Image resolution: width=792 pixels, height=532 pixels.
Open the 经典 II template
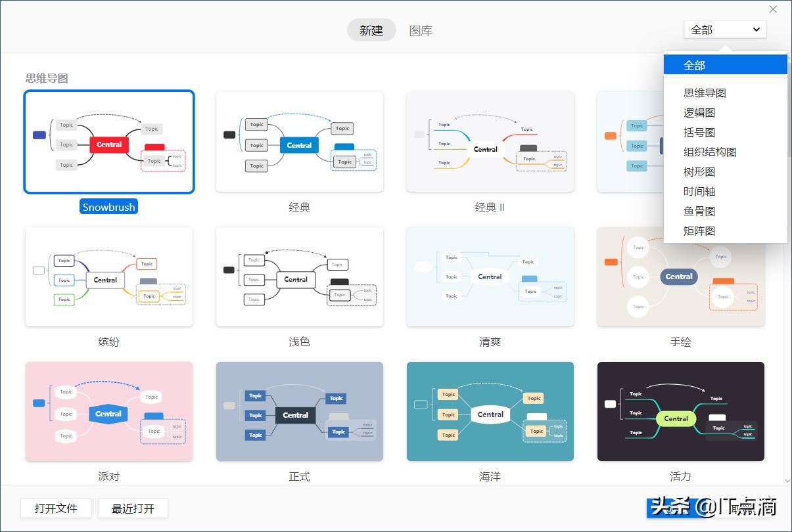click(x=490, y=142)
